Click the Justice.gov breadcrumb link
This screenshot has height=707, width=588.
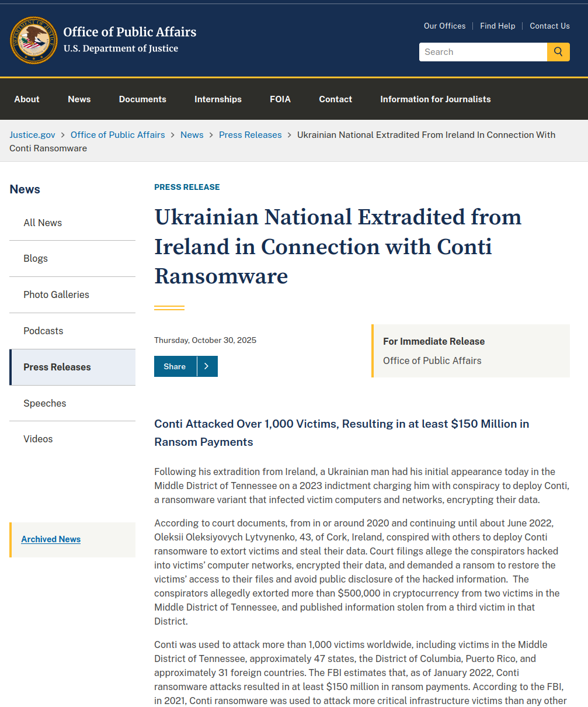tap(32, 135)
